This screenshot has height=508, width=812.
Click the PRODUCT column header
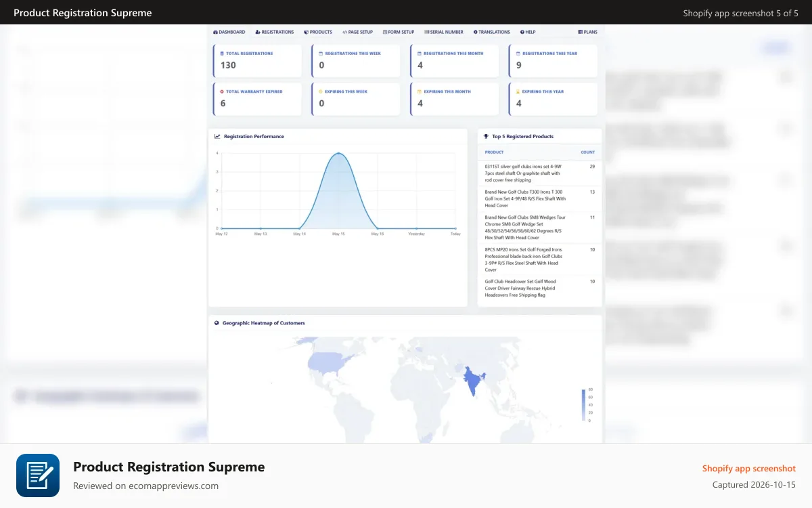pos(494,152)
